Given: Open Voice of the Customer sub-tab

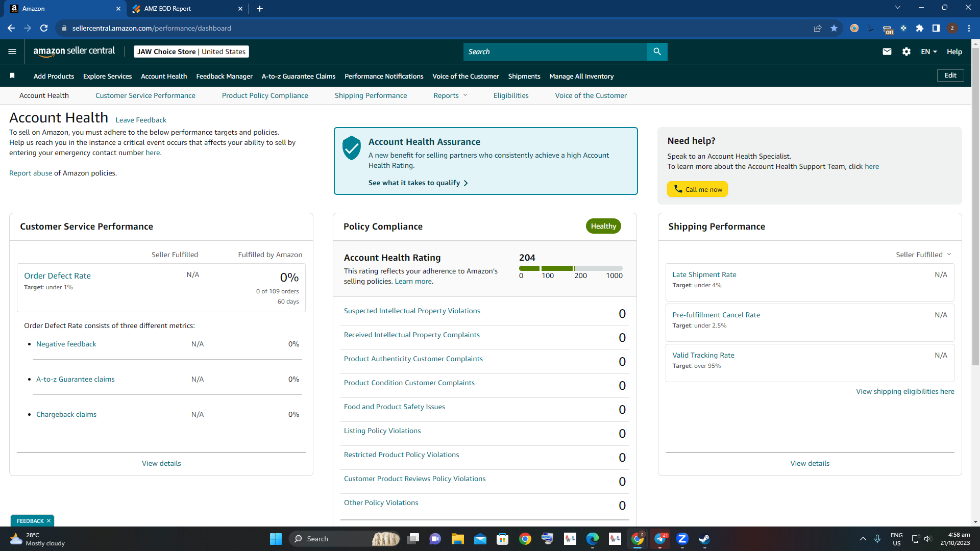Looking at the screenshot, I should [x=591, y=95].
